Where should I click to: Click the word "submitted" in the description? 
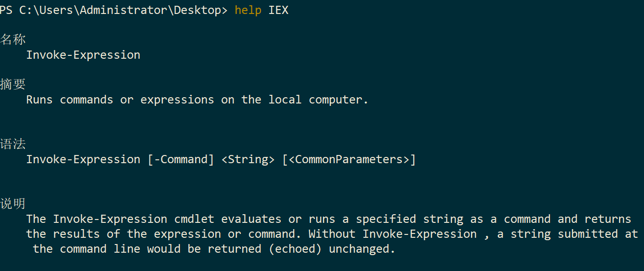588,234
